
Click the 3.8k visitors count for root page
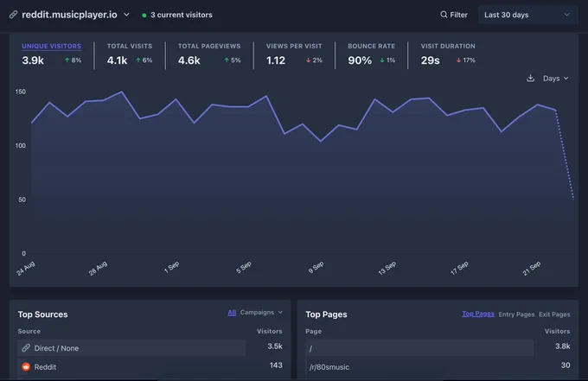click(563, 346)
